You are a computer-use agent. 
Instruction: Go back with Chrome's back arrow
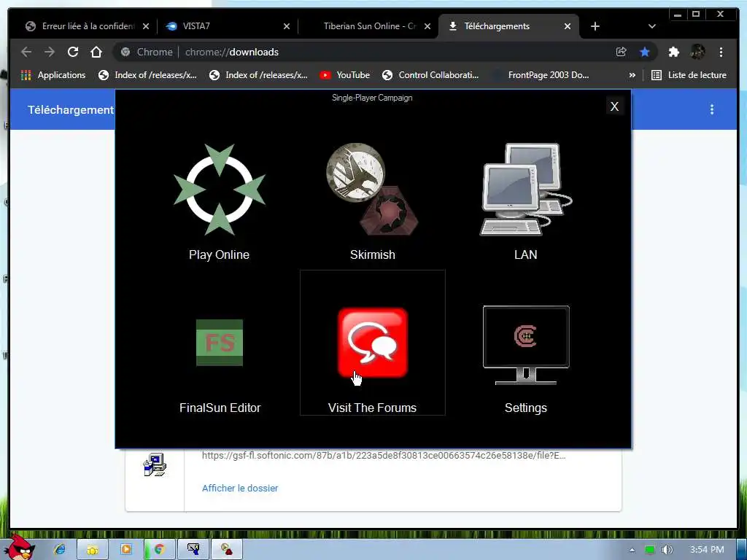(27, 52)
